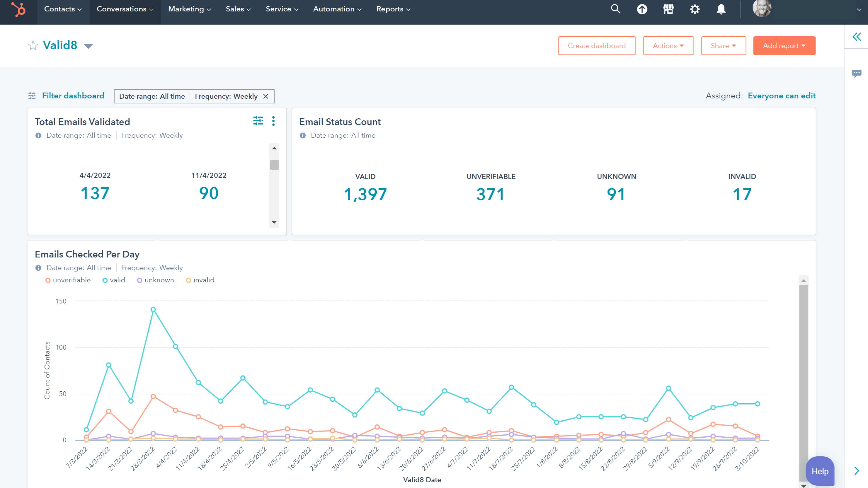Open the Reports menu
This screenshot has width=868, height=488.
393,9
